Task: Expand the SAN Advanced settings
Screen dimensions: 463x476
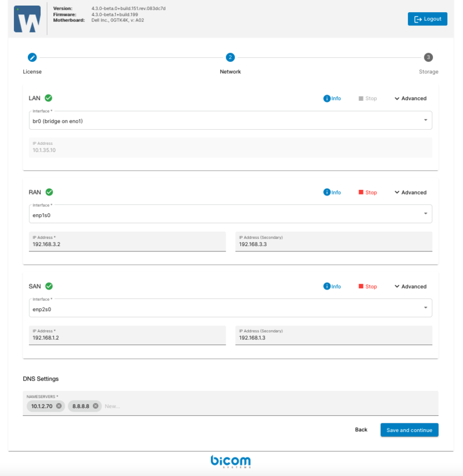Action: (410, 287)
